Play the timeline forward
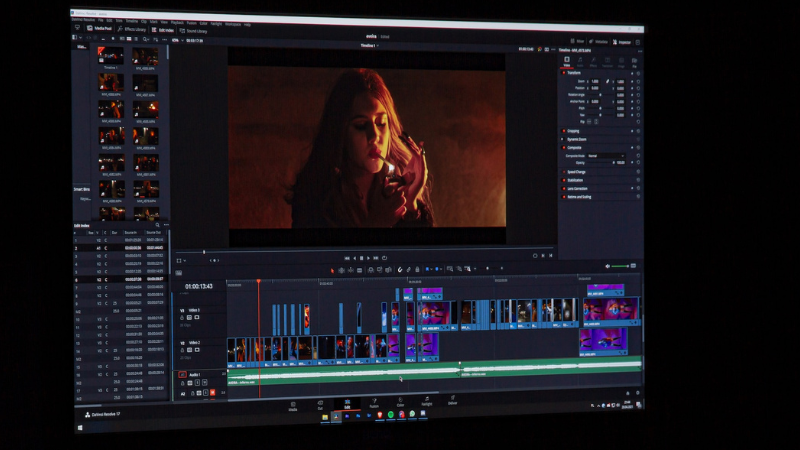This screenshot has width=800, height=450. 368,259
